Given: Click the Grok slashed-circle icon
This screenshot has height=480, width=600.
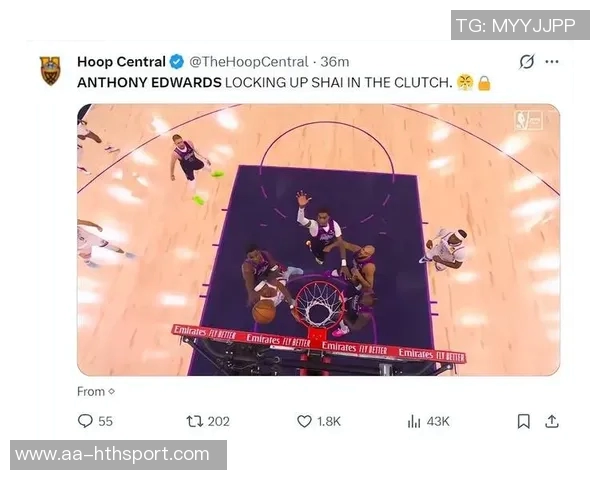Looking at the screenshot, I should pos(527,62).
